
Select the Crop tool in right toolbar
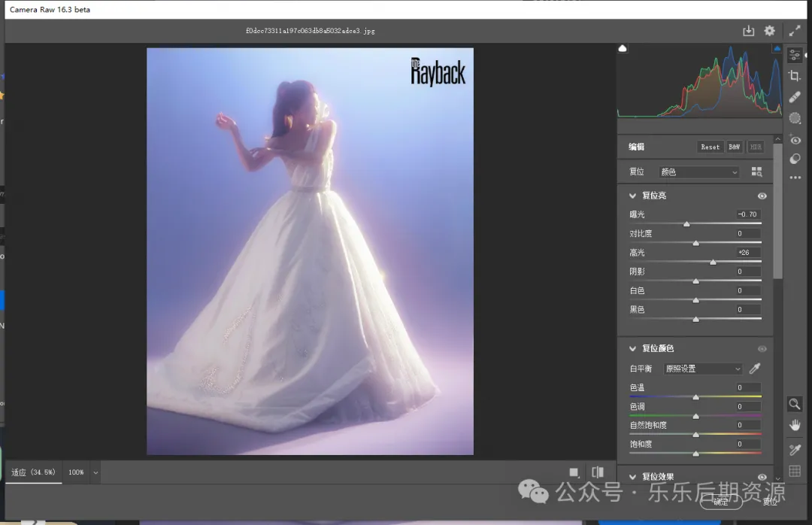(x=795, y=76)
